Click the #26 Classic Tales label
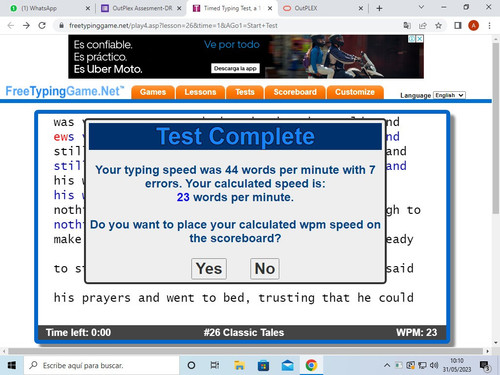The height and width of the screenshot is (375, 500). 244,332
